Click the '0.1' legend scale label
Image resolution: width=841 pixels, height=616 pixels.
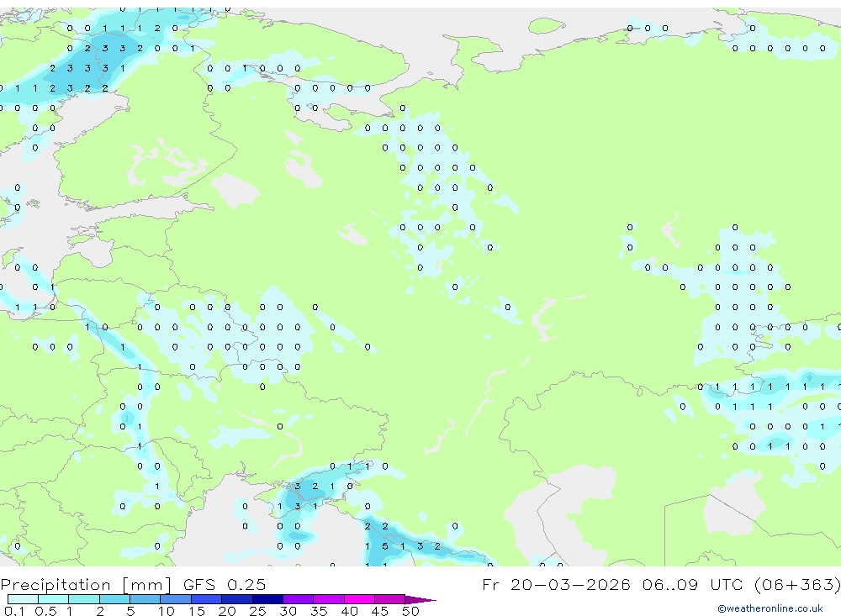[14, 611]
